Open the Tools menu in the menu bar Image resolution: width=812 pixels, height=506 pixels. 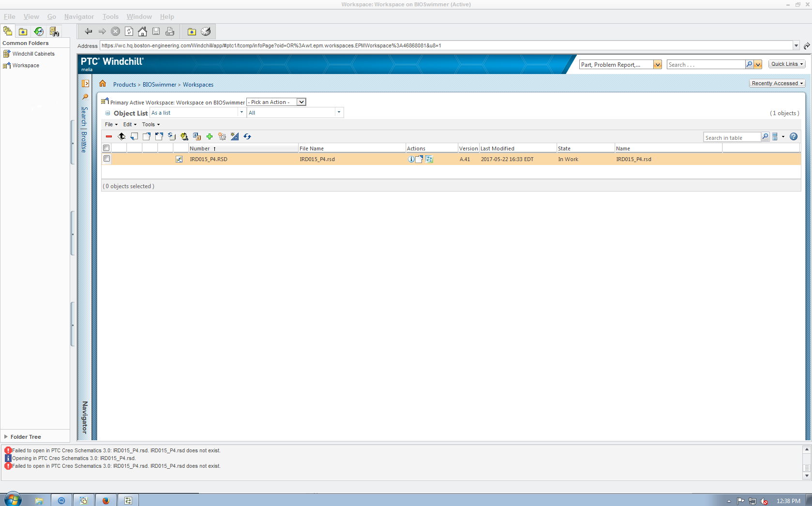(x=110, y=16)
